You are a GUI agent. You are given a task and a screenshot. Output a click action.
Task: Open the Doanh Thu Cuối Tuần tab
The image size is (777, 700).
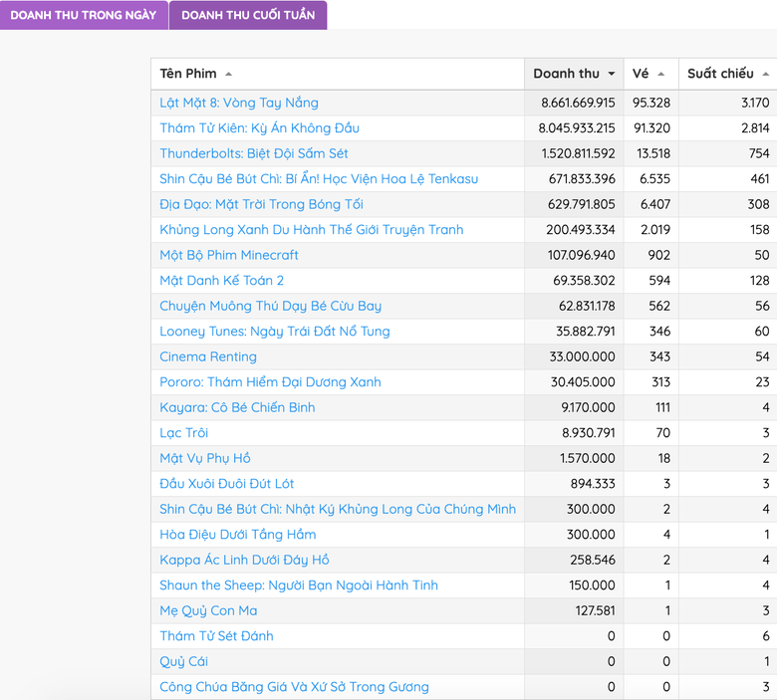[248, 15]
